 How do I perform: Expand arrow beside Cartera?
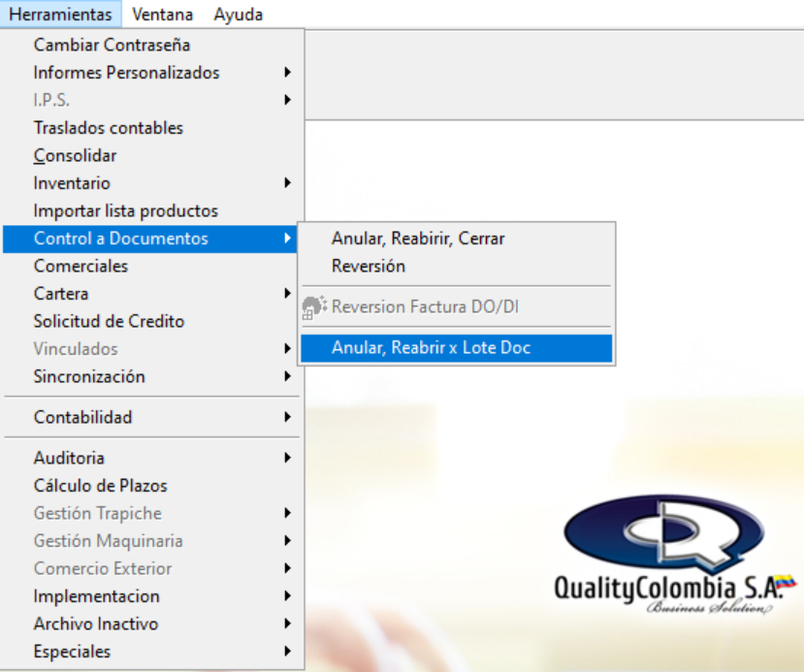pos(287,294)
